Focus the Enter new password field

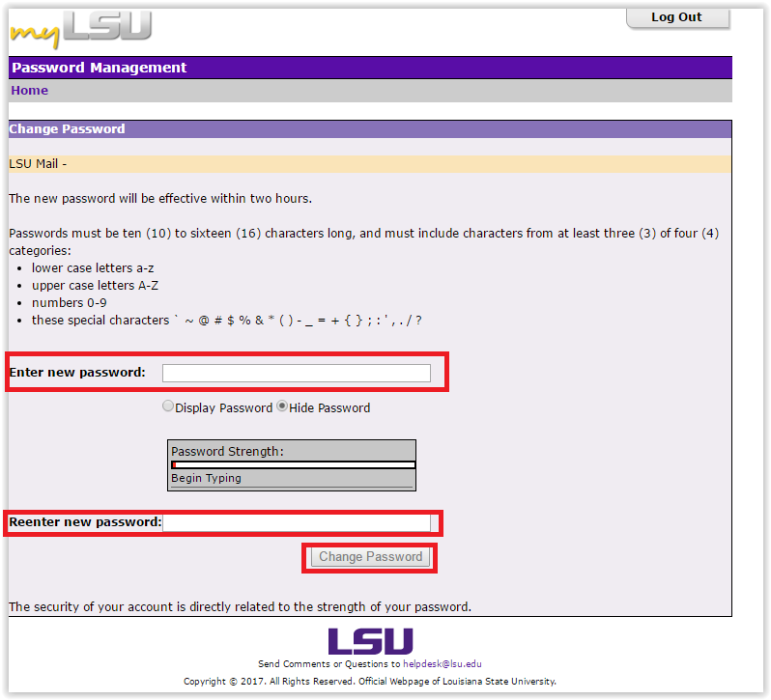297,373
